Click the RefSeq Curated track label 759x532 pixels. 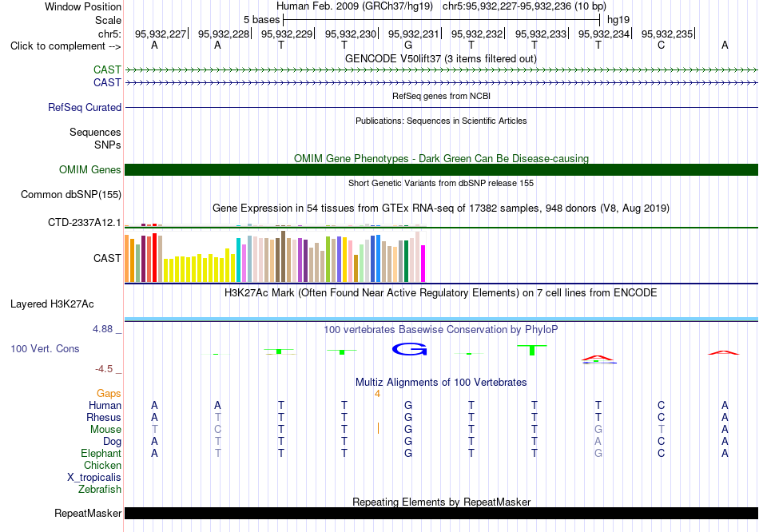point(85,108)
